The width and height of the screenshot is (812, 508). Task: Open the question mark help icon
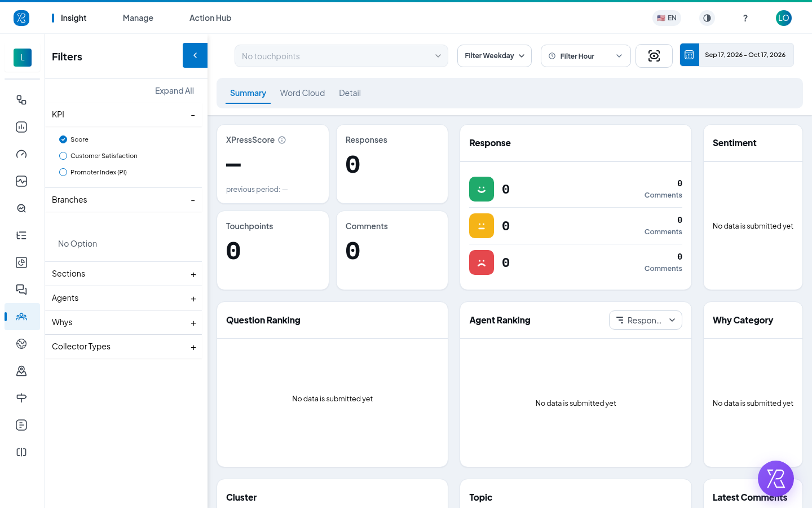click(x=745, y=18)
